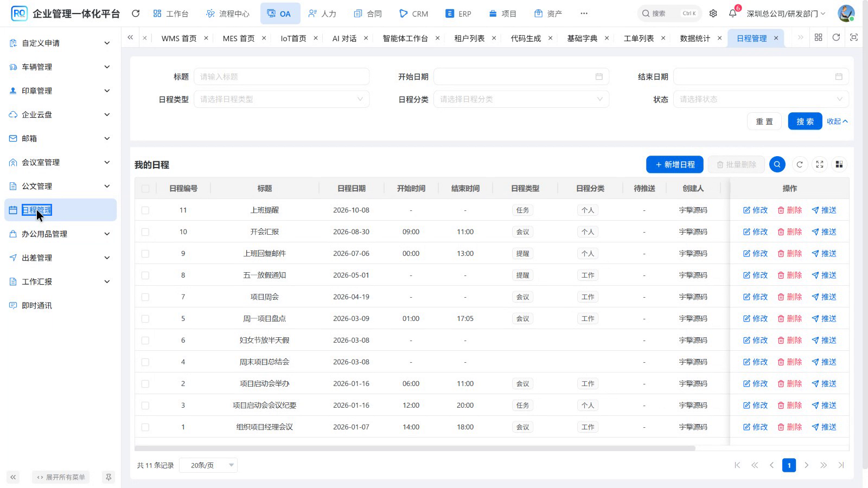Open end date calendar picker
868x488 pixels.
(x=839, y=76)
